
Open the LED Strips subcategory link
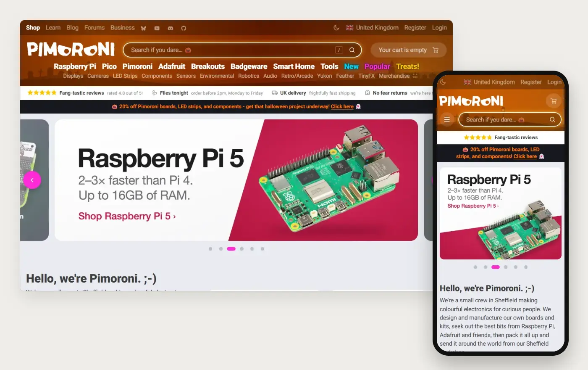125,76
